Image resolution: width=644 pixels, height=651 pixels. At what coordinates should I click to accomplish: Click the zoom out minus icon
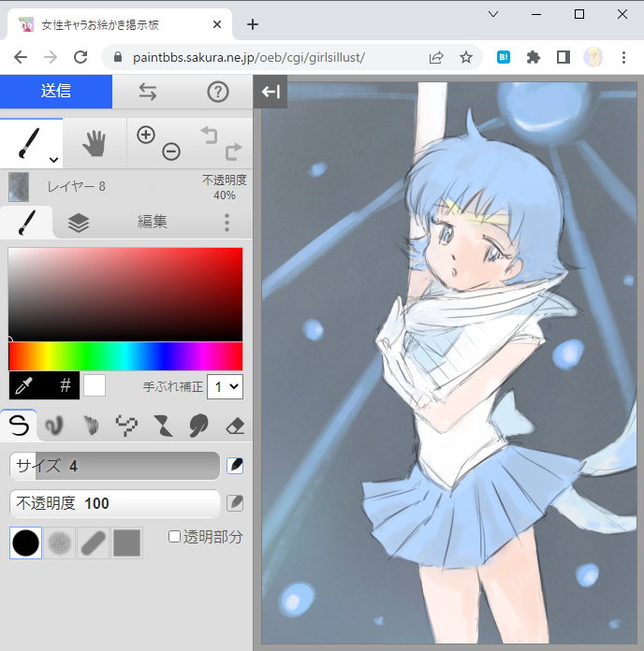pyautogui.click(x=171, y=152)
